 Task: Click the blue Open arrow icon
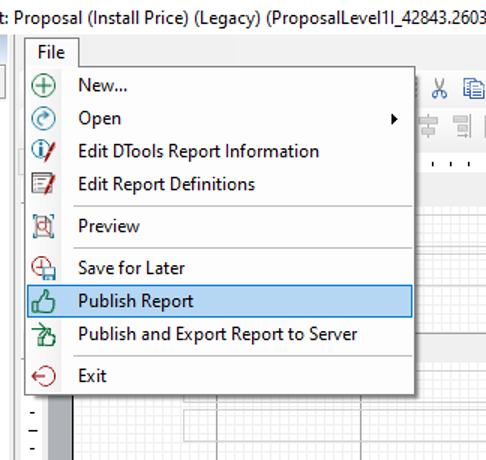coord(43,118)
